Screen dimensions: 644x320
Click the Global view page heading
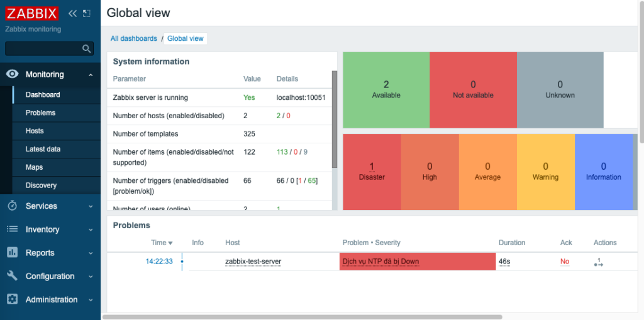[x=138, y=13]
